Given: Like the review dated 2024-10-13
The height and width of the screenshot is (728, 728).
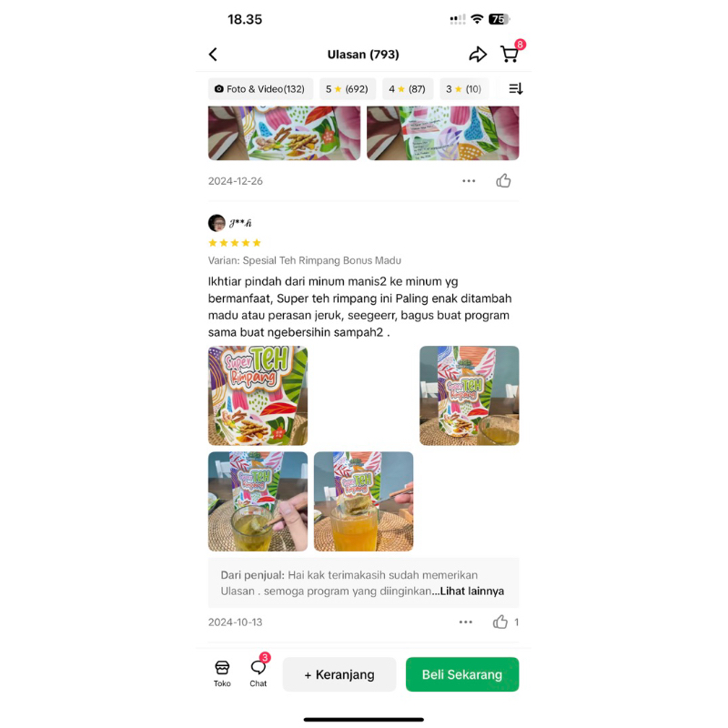Looking at the screenshot, I should point(500,622).
